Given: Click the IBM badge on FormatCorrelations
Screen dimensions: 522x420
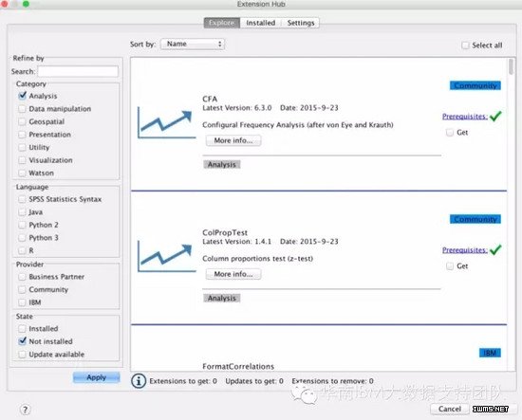Looking at the screenshot, I should coord(490,353).
